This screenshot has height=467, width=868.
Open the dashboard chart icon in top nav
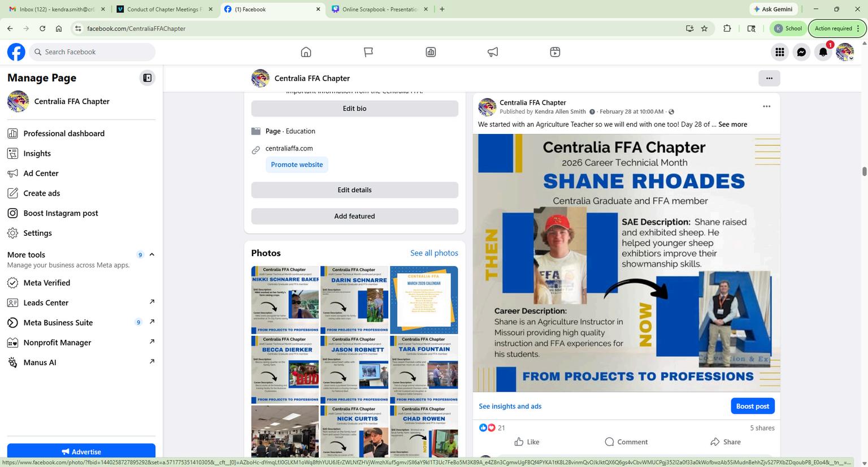tap(431, 52)
